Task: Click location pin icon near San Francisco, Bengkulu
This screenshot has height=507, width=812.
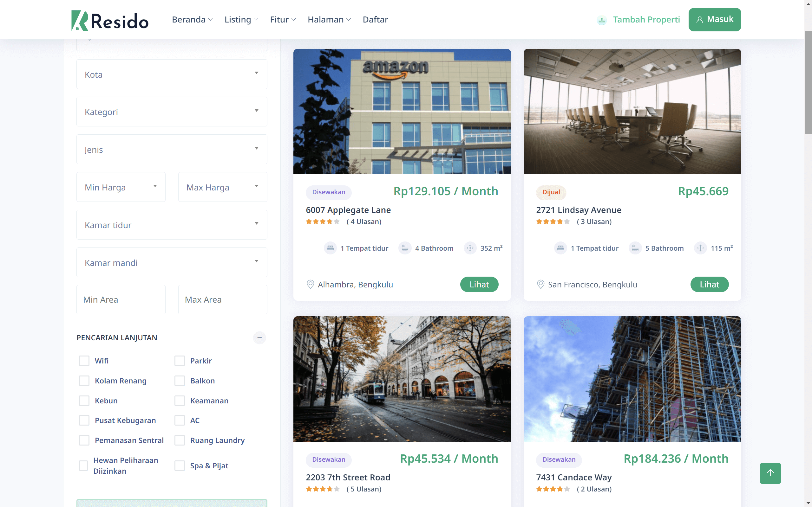Action: 540,284
